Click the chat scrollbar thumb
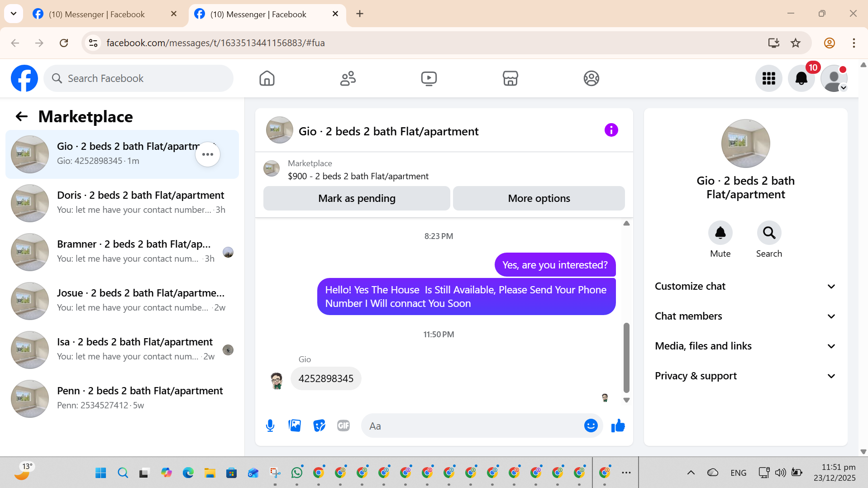 click(626, 358)
